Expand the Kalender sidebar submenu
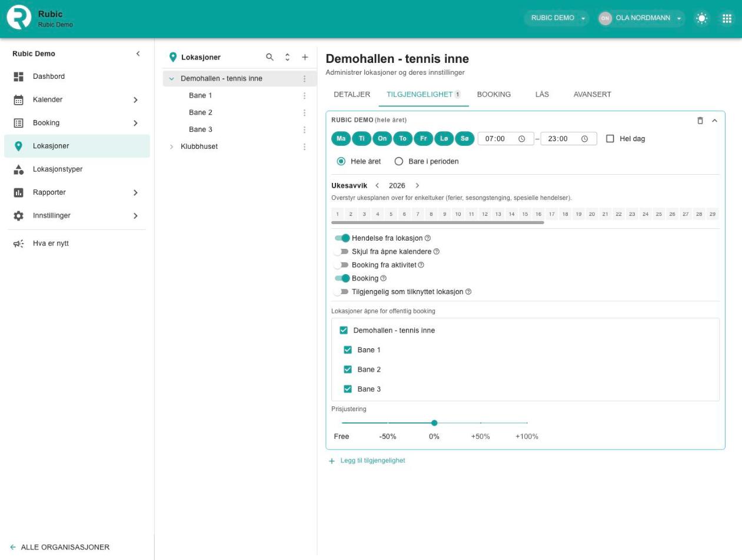The image size is (742, 560). coord(135,100)
